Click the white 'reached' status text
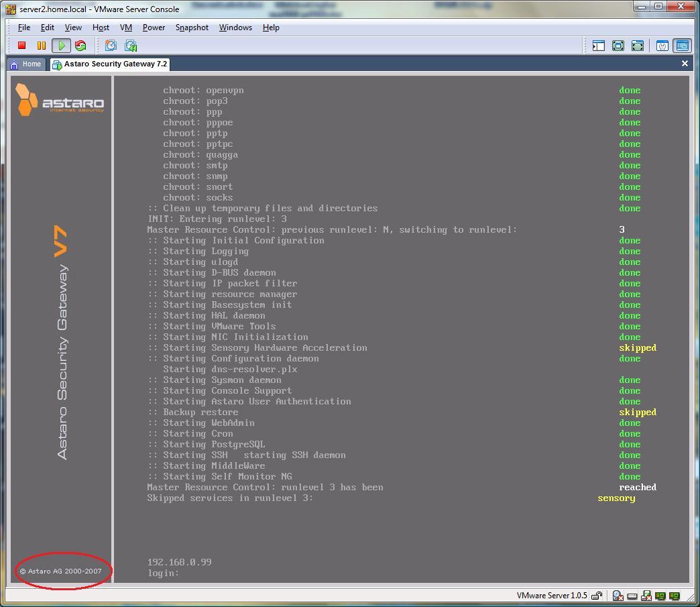The image size is (700, 607). [638, 487]
